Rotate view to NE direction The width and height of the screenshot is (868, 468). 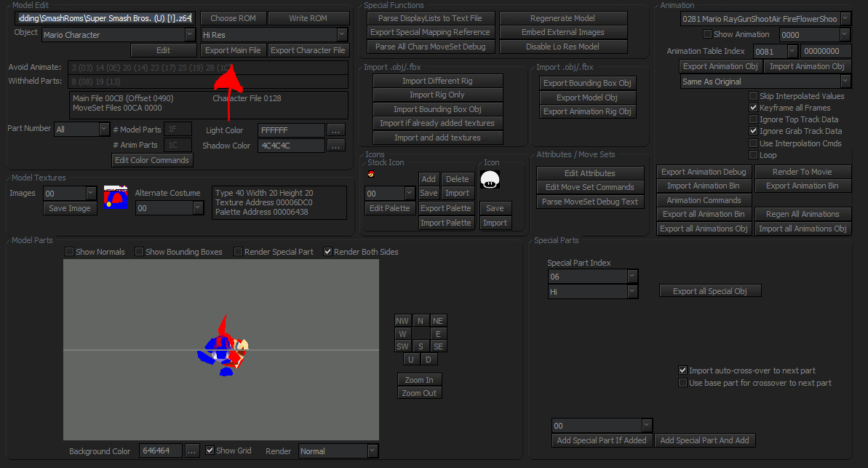[438, 321]
